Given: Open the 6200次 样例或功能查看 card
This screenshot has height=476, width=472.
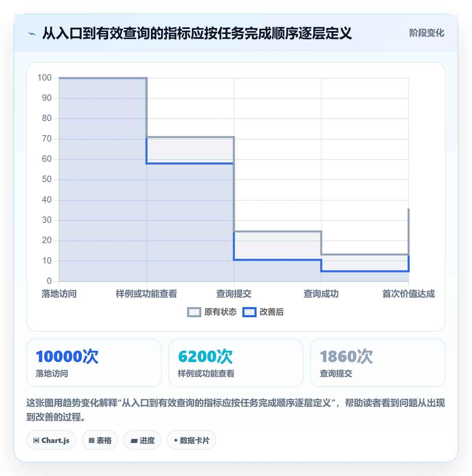Looking at the screenshot, I should 236,363.
